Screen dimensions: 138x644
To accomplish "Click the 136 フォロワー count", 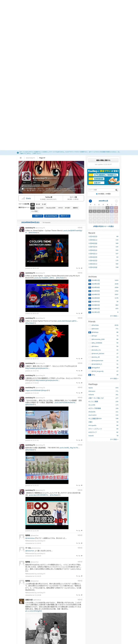I will [37, 182].
